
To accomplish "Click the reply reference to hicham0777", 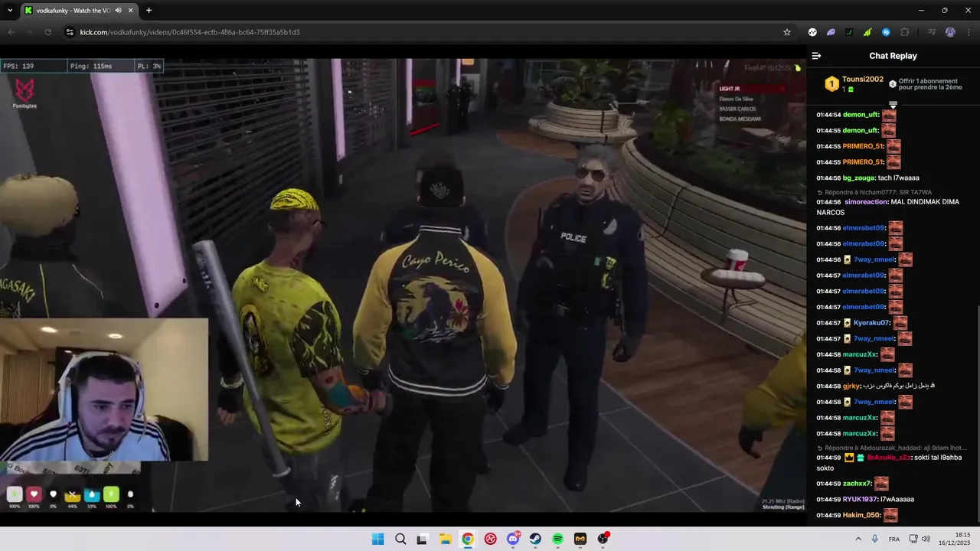I will pyautogui.click(x=874, y=192).
